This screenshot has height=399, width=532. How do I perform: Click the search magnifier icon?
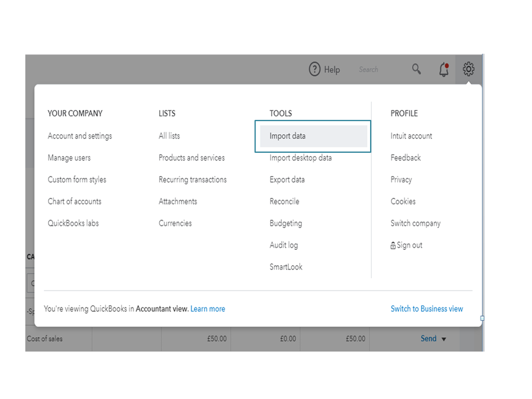pyautogui.click(x=416, y=69)
